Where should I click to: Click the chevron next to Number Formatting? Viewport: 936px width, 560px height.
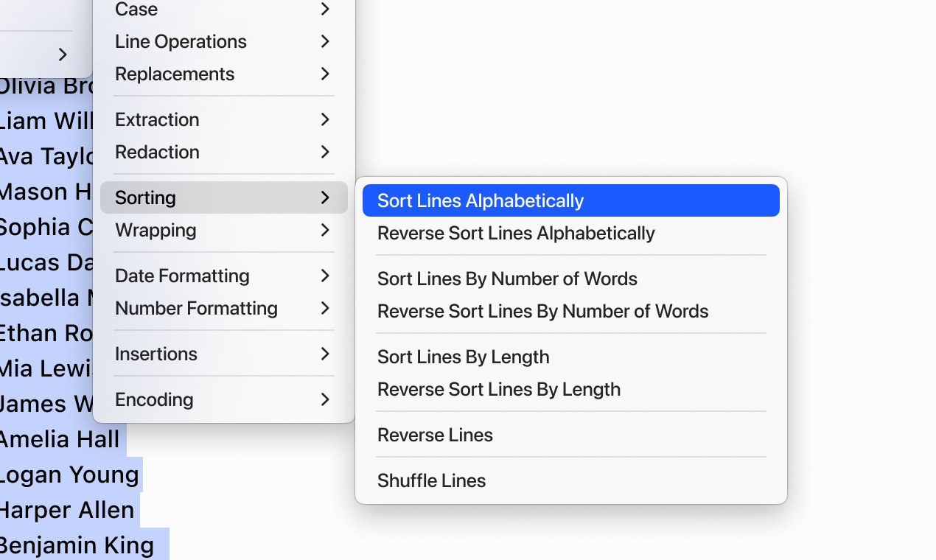coord(325,308)
